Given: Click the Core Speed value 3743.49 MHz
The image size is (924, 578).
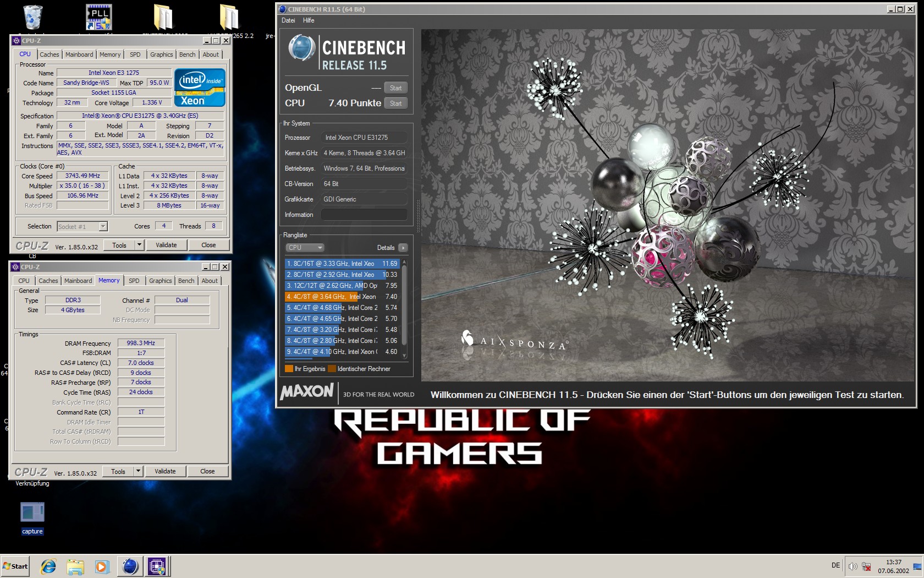Looking at the screenshot, I should tap(82, 176).
